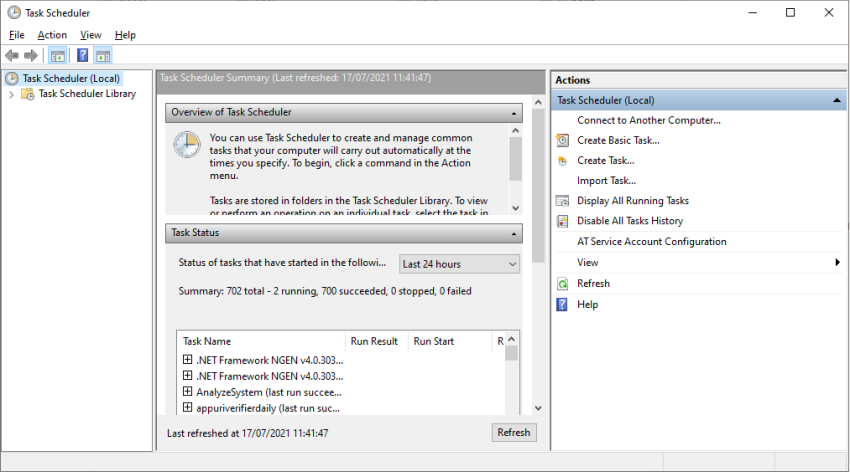Click the Run Result column header
The height and width of the screenshot is (472, 850).
point(376,341)
